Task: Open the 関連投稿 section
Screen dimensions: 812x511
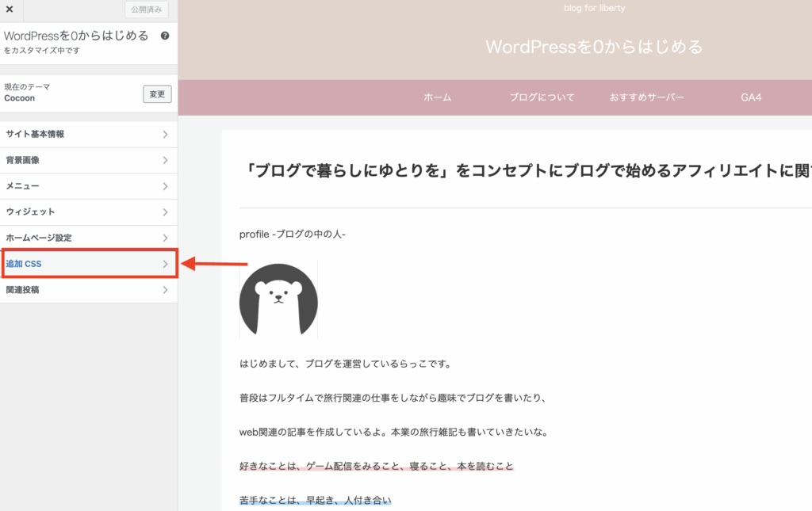Action: click(x=89, y=290)
